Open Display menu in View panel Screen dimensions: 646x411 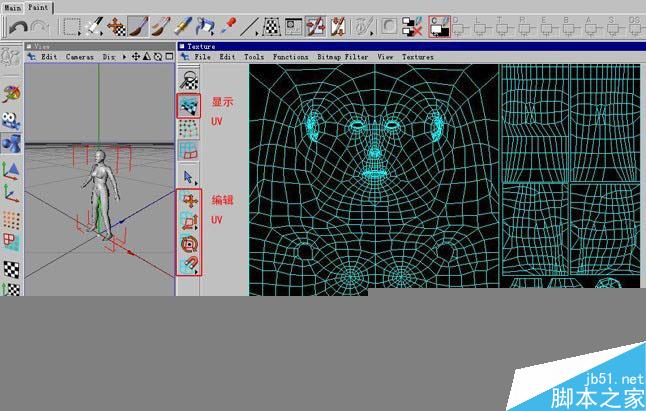[x=109, y=57]
